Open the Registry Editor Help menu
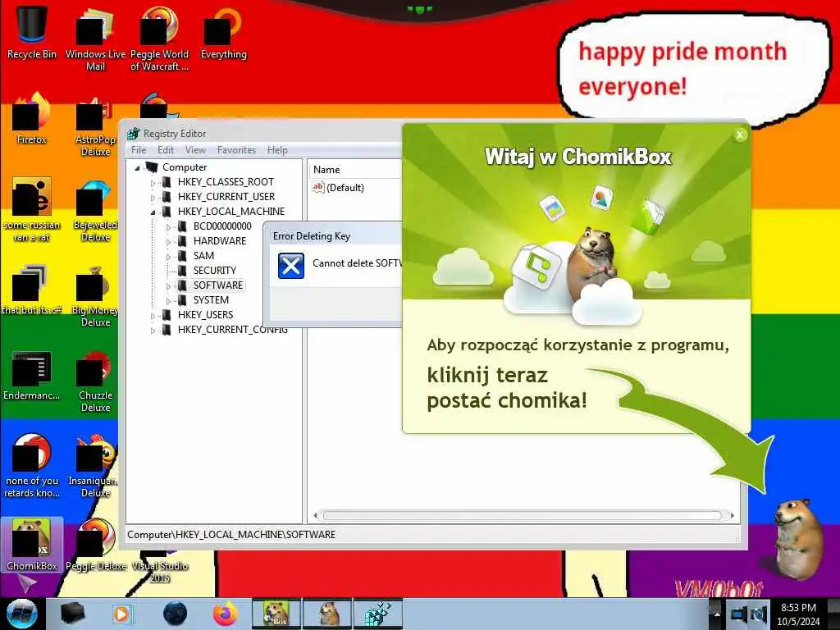The image size is (840, 630). coord(277,150)
